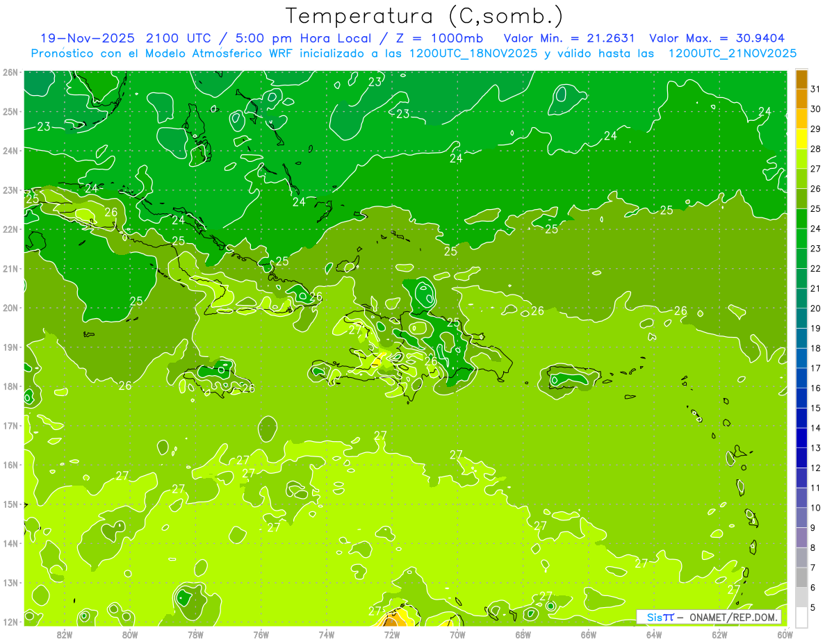Click the '26N' latitude axis label
Image resolution: width=834 pixels, height=644 pixels.
[10, 72]
